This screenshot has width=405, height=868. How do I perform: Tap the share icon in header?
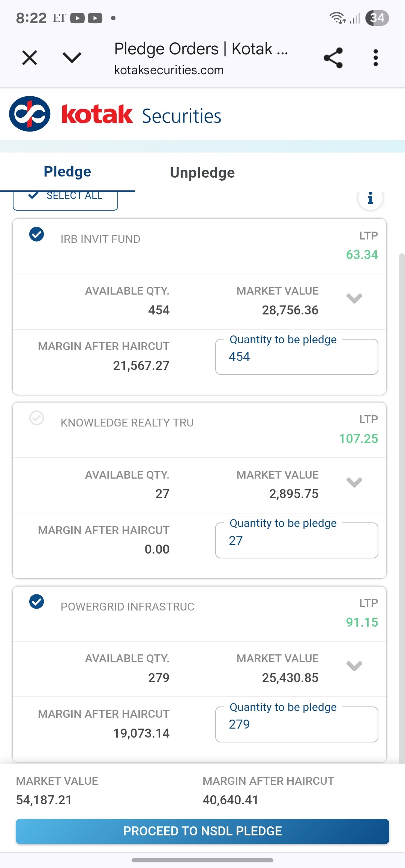tap(333, 58)
